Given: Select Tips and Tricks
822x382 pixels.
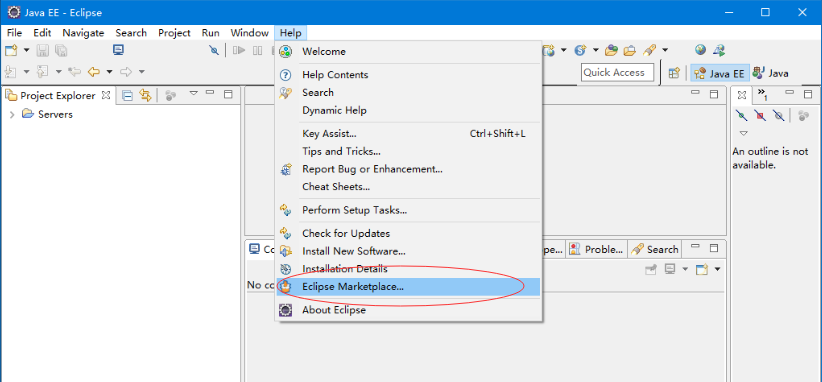Looking at the screenshot, I should [408, 151].
